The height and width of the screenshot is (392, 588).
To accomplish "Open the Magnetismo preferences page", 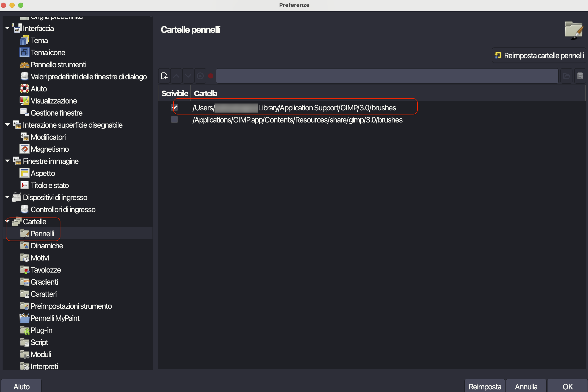I will click(x=50, y=149).
